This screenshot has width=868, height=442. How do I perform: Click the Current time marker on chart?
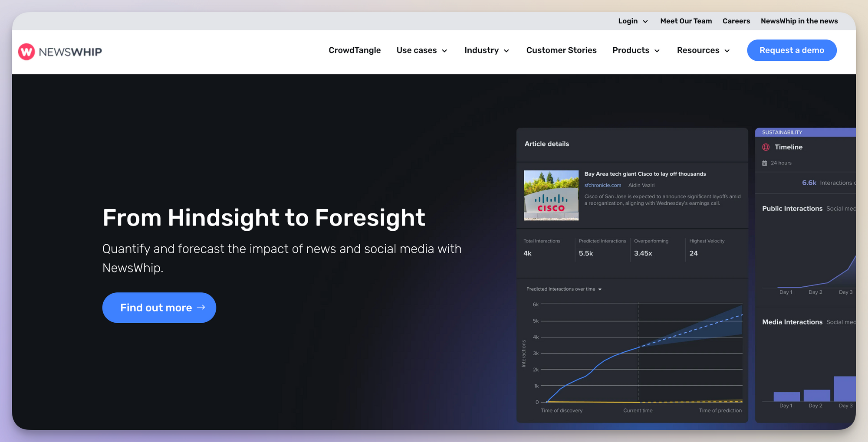tap(638, 410)
